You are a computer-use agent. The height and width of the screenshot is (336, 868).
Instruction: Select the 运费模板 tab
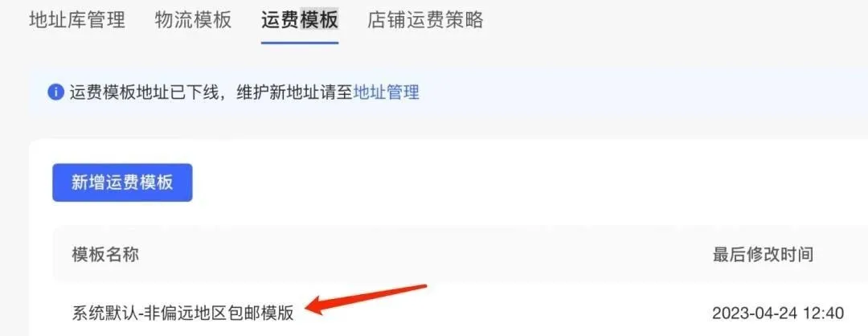[x=300, y=20]
